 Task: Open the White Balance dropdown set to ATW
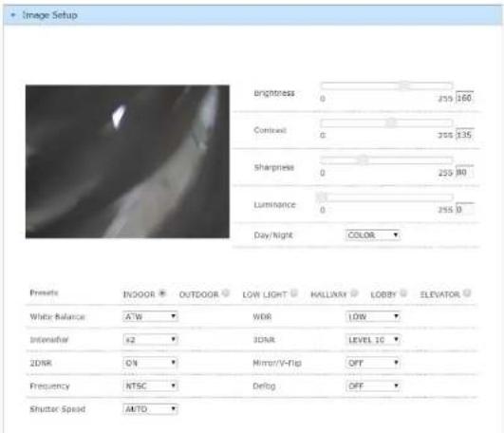coord(150,316)
